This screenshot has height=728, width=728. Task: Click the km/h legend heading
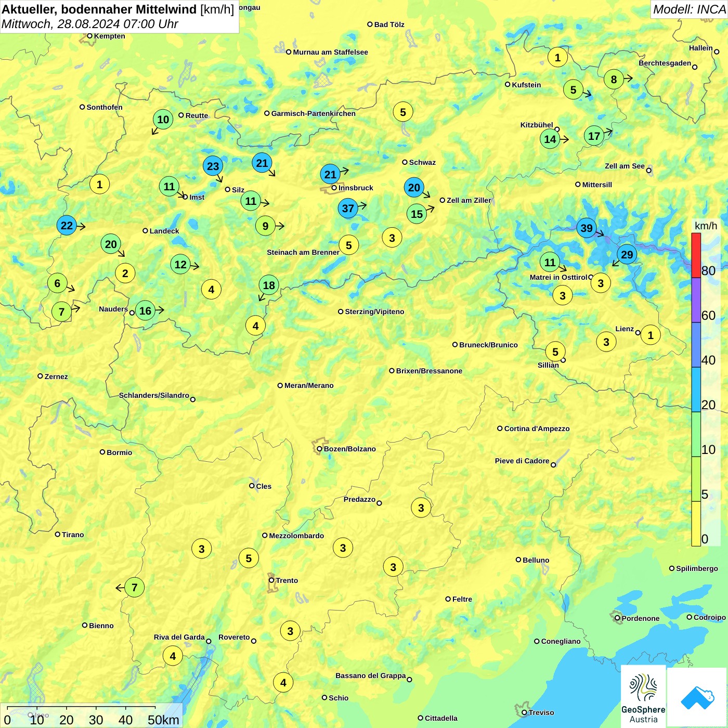tap(706, 226)
